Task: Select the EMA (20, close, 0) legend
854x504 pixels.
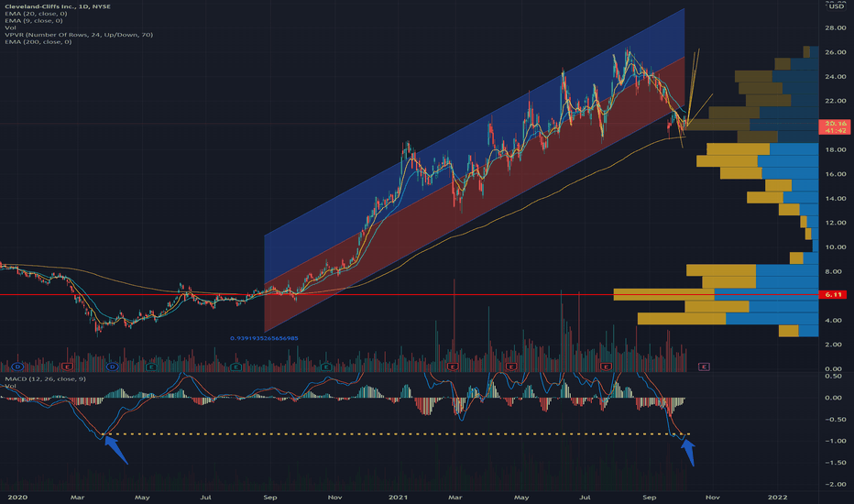Action: click(36, 14)
